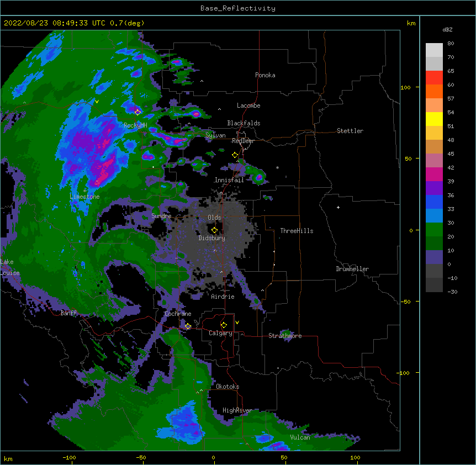Image resolution: width=476 pixels, height=465 pixels.
Task: Click the white asterisk marker above Limestone
Action: coord(84,191)
